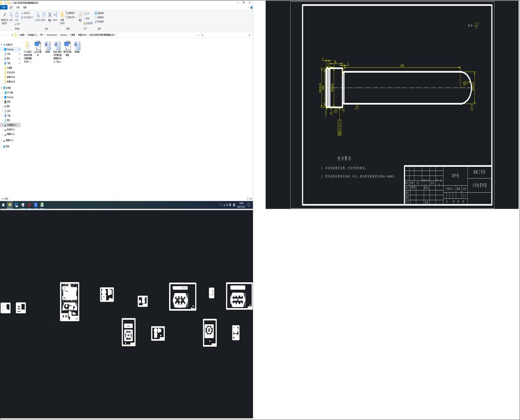The image size is (520, 420).
Task: Refresh the folder view
Action: point(202,35)
